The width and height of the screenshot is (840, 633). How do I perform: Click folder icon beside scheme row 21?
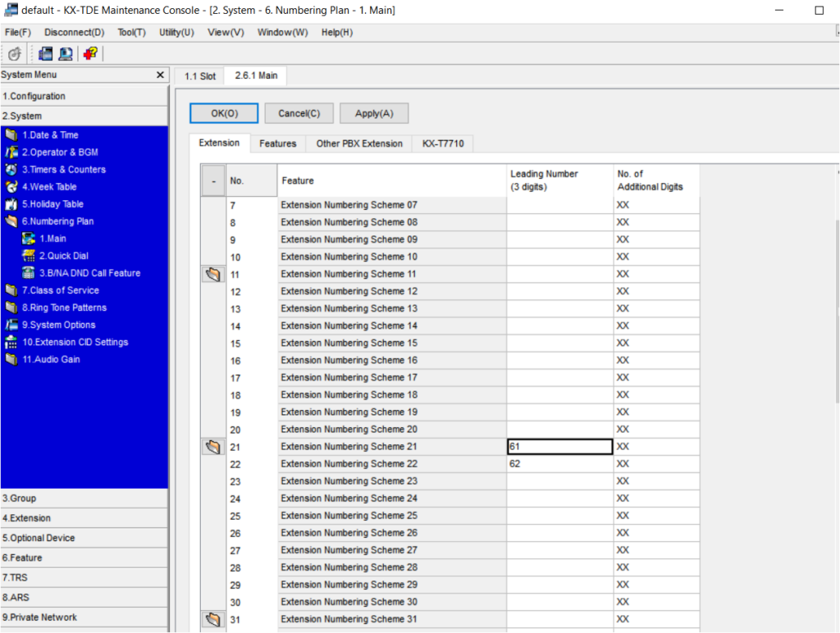click(x=213, y=447)
